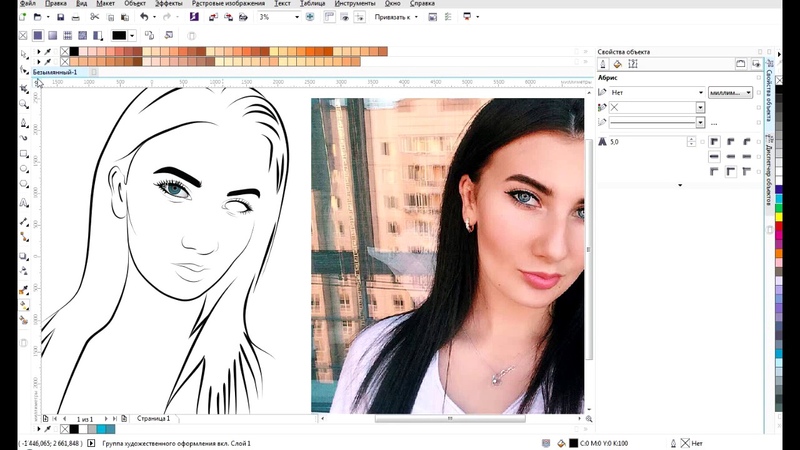Image resolution: width=800 pixels, height=450 pixels.
Task: Click the Publish to PDF icon
Action: 243,17
